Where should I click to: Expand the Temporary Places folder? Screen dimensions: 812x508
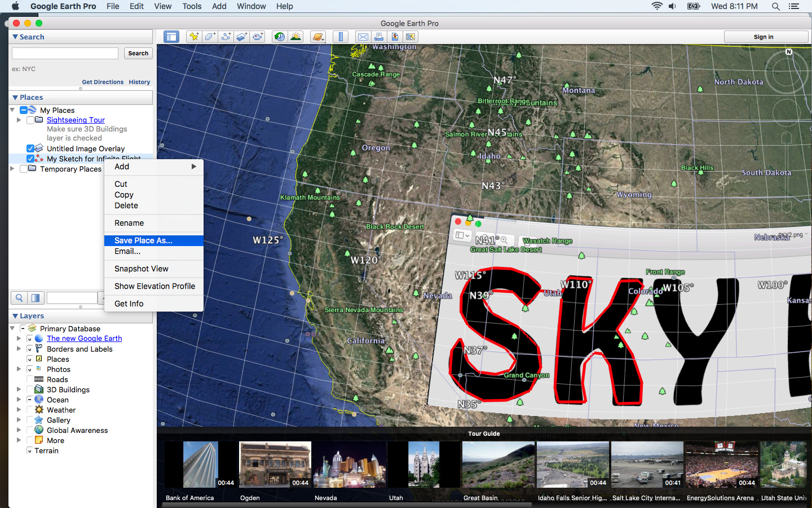[x=12, y=169]
